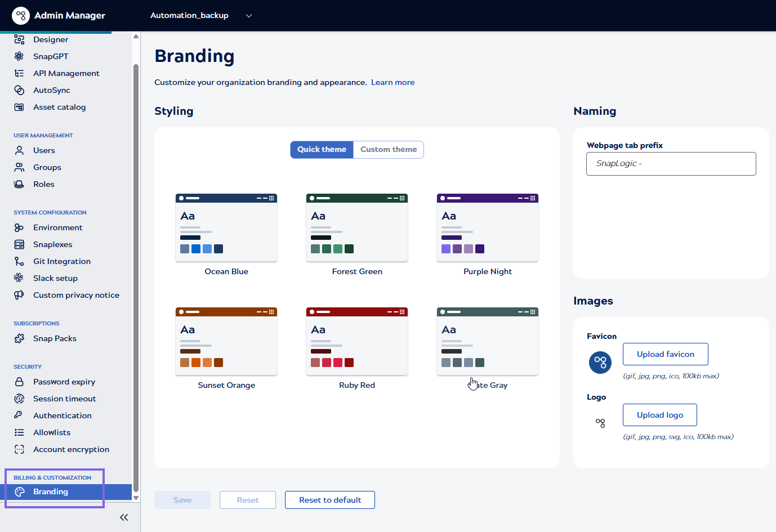
Task: Collapse sidebar with double-chevron icon
Action: point(124,517)
